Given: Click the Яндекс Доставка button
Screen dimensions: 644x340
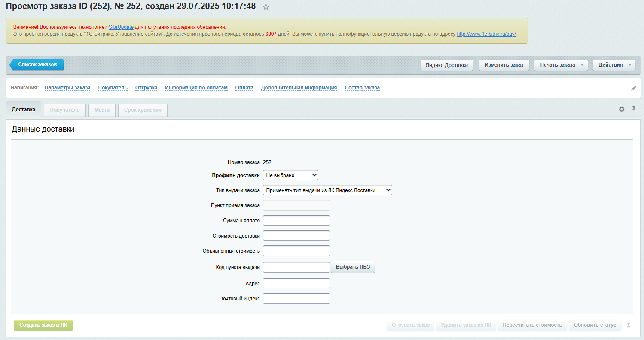Looking at the screenshot, I should [446, 65].
